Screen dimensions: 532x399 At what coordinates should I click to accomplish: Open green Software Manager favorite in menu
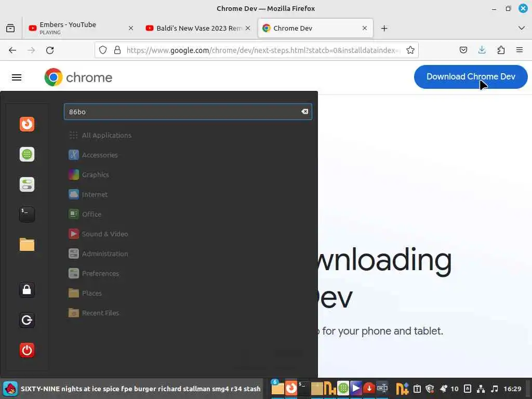pos(27,154)
